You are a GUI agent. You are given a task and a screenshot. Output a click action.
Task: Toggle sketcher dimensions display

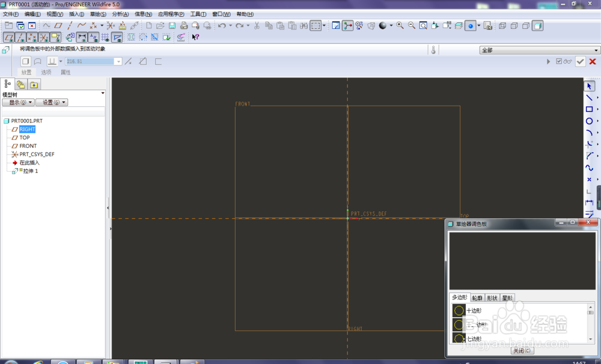(x=82, y=37)
